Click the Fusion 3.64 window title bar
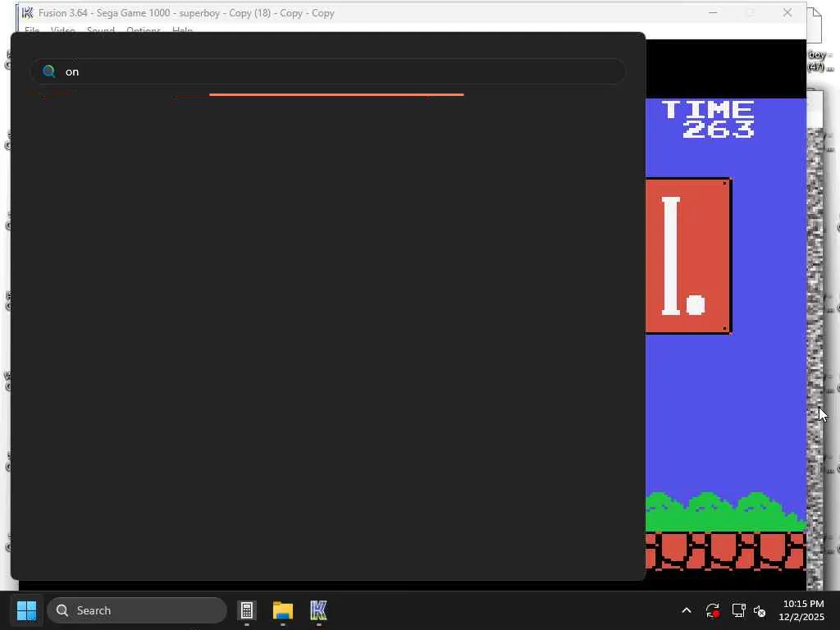This screenshot has height=630, width=840. (412, 13)
